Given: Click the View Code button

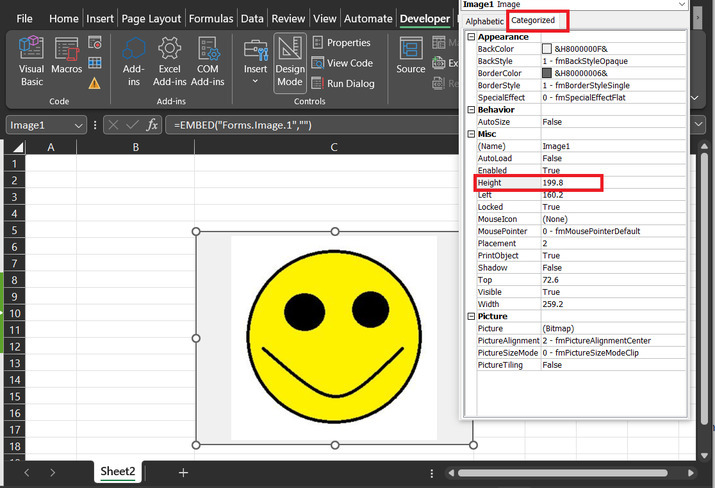Looking at the screenshot, I should [342, 63].
